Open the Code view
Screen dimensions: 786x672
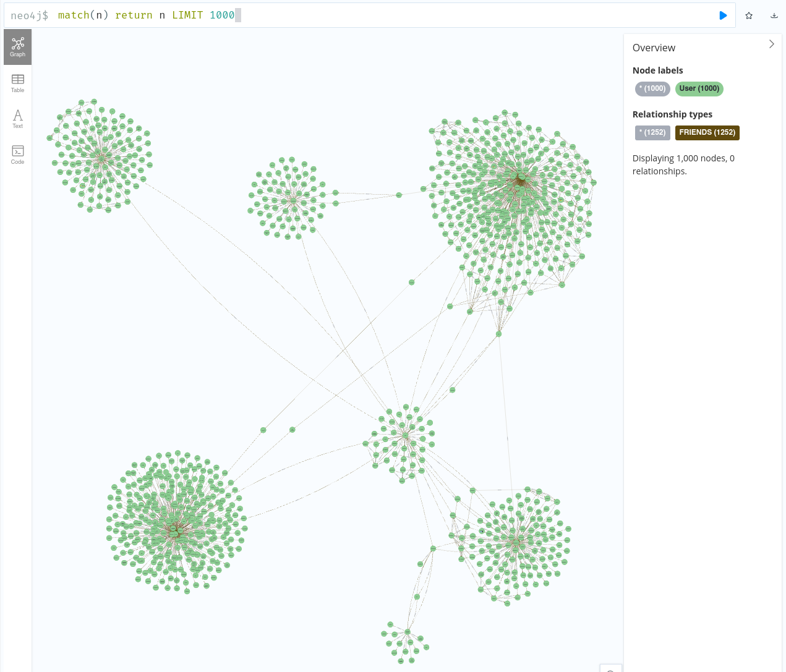[17, 155]
